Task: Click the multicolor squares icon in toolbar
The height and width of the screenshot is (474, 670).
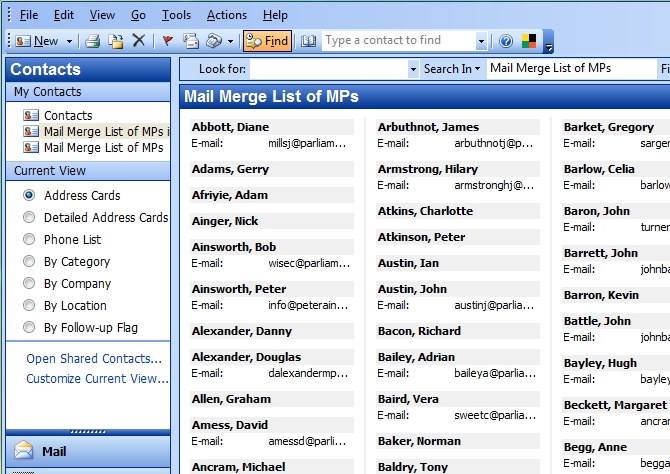Action: click(x=530, y=41)
